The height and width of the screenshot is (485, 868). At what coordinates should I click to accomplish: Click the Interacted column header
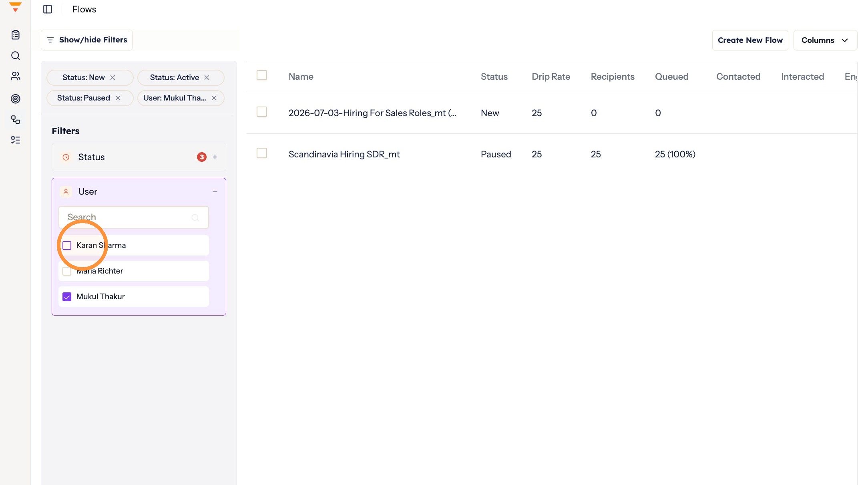click(802, 76)
